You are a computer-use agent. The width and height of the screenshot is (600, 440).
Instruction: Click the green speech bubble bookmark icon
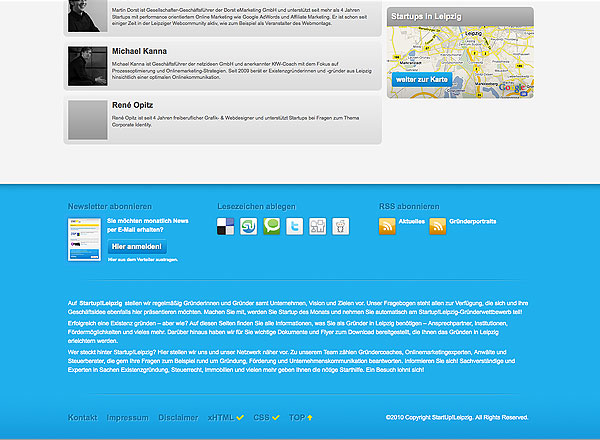click(271, 226)
